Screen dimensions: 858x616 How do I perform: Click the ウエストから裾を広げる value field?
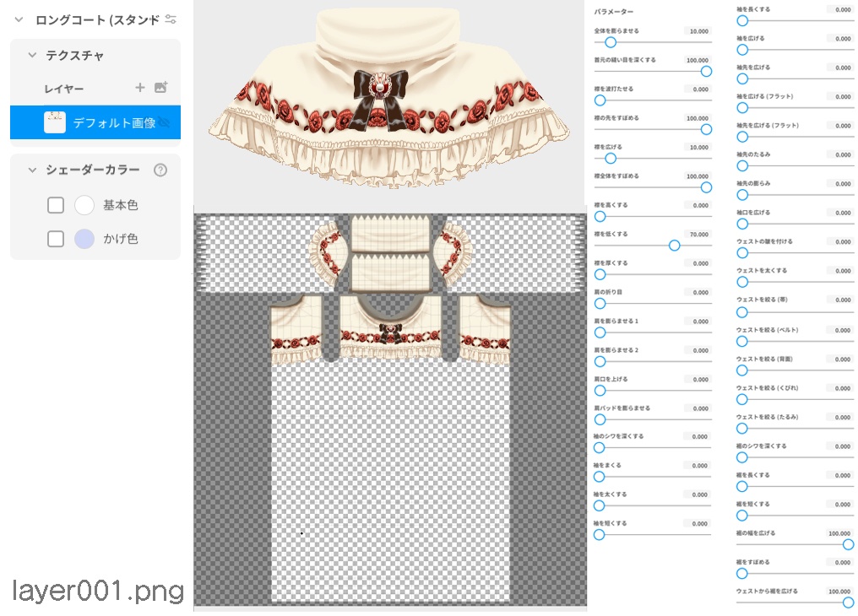click(x=839, y=590)
